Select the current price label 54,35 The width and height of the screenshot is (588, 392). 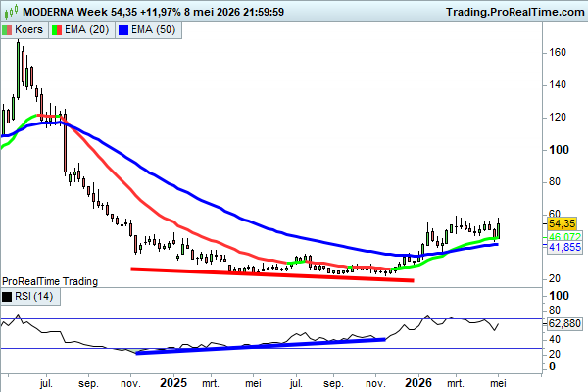tap(562, 224)
